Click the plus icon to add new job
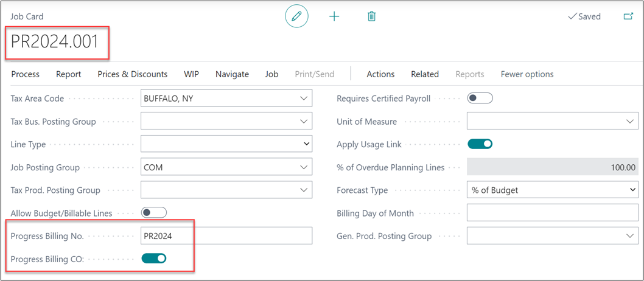The width and height of the screenshot is (644, 281). click(334, 16)
